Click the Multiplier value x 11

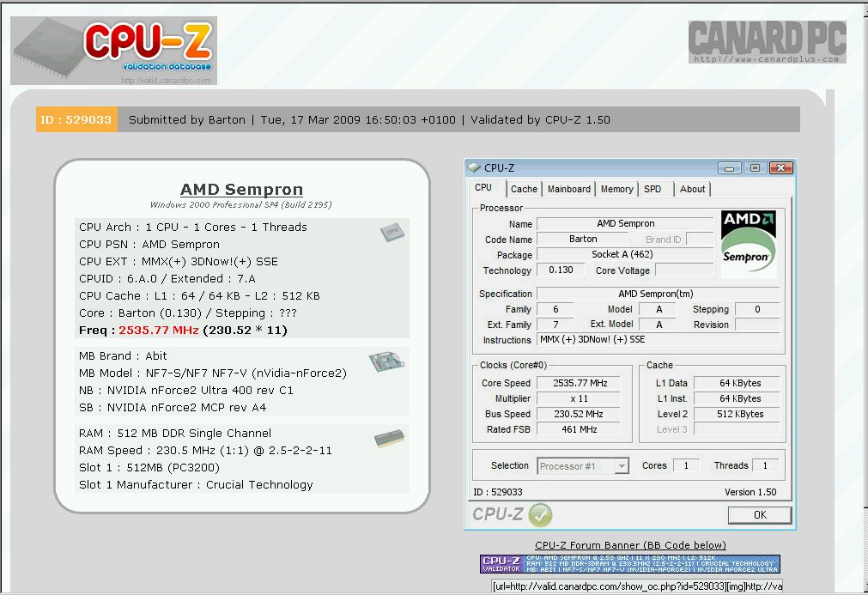579,398
